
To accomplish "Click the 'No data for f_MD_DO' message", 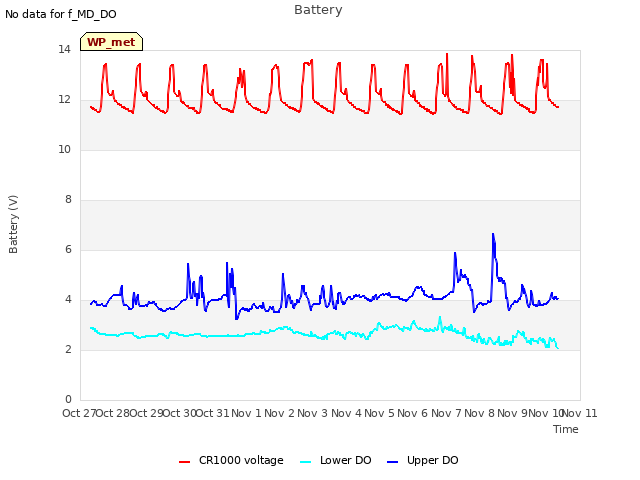I will click(61, 14).
